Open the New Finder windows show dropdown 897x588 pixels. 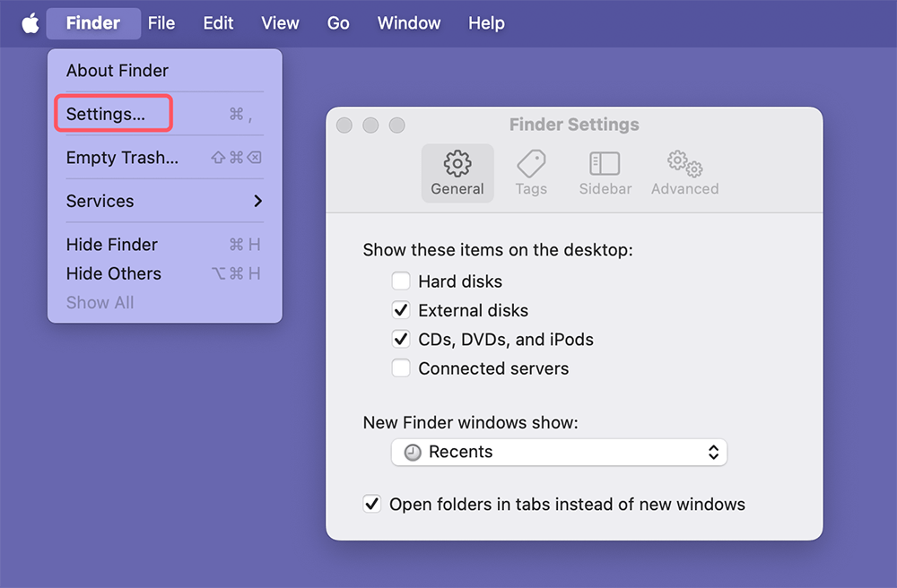click(x=559, y=452)
